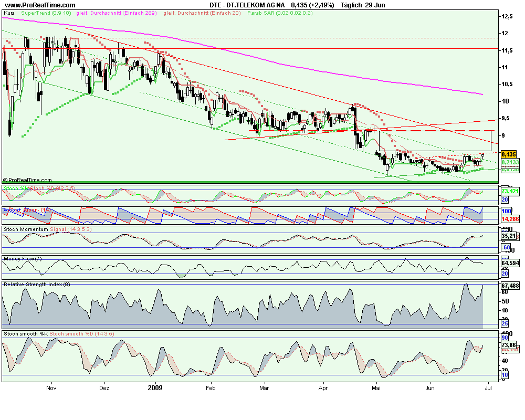The width and height of the screenshot is (525, 420).
Task: Select the Stoch smooth %K label
Action: [x=26, y=334]
